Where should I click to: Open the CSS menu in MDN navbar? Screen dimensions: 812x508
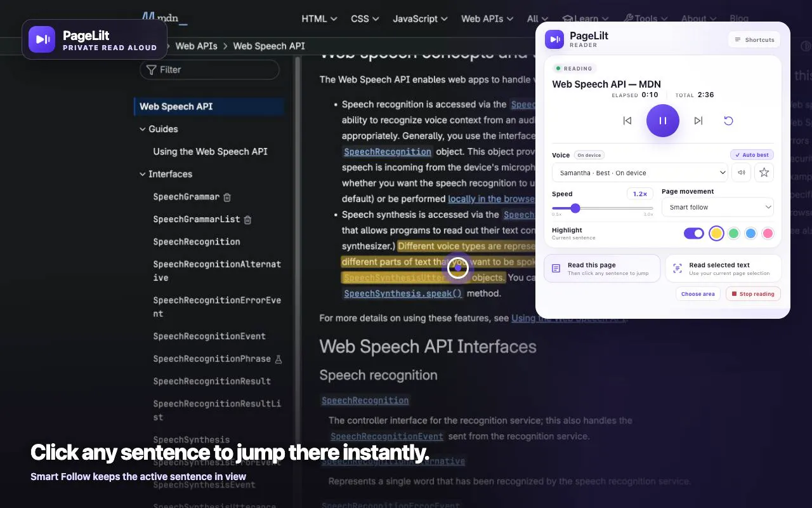pyautogui.click(x=365, y=18)
